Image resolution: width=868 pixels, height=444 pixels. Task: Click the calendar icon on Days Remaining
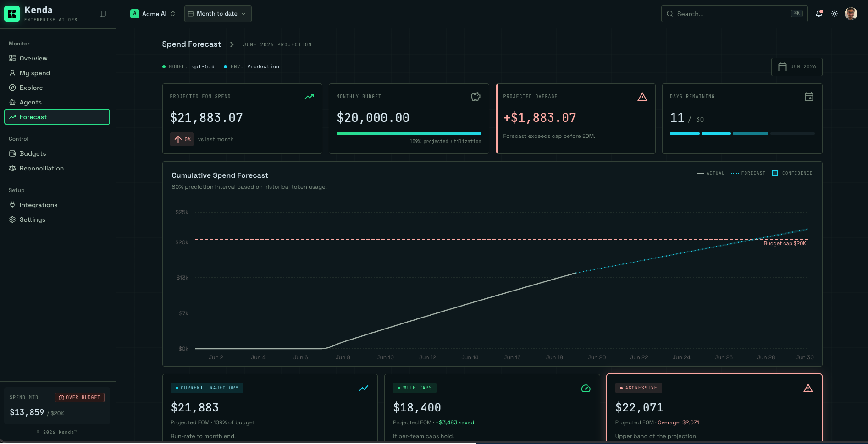809,97
